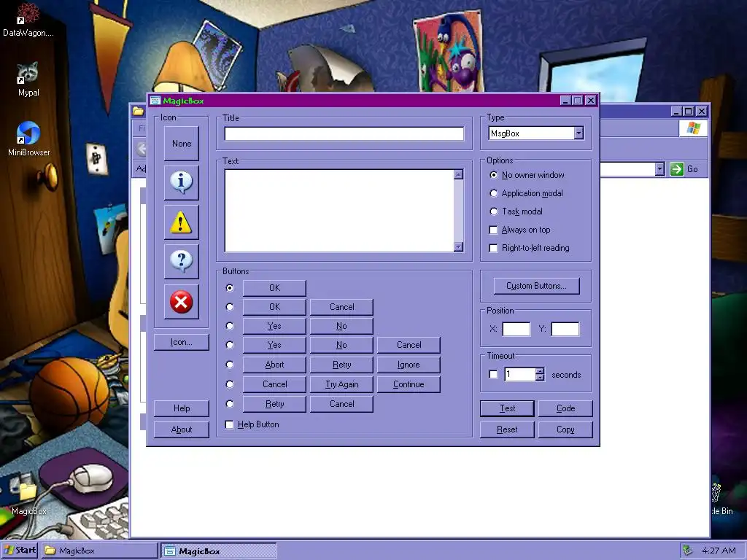Increase the timeout seconds spinner
Image resolution: width=747 pixels, height=560 pixels.
click(539, 371)
